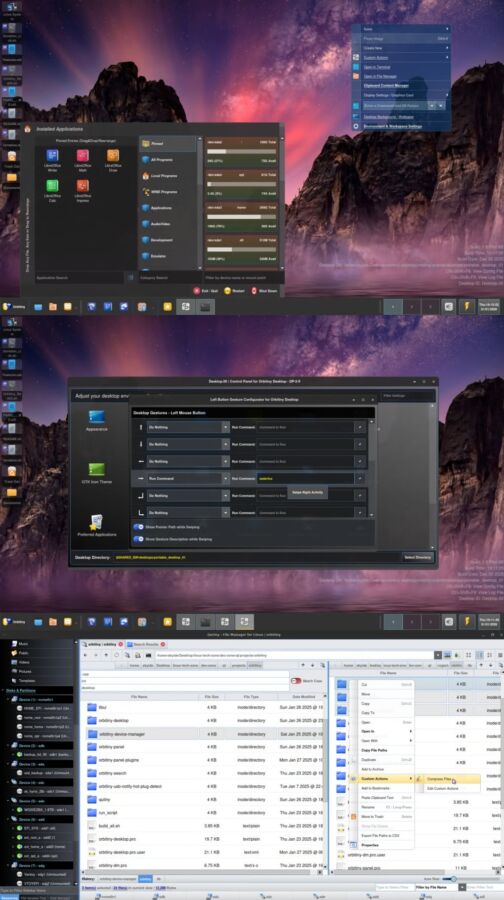This screenshot has width=504, height=900.
Task: Close the Search Results tab
Action: [163, 645]
